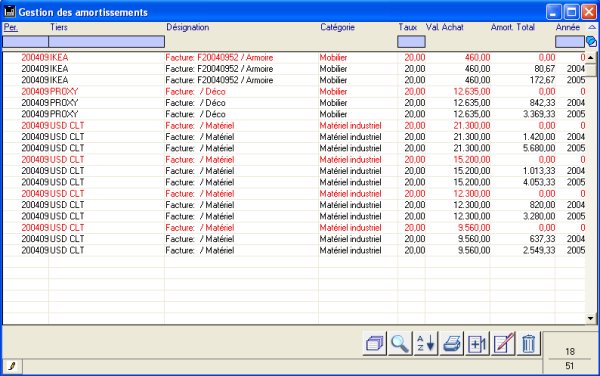
Task: Select the amount 3.369,33
Action: point(539,114)
